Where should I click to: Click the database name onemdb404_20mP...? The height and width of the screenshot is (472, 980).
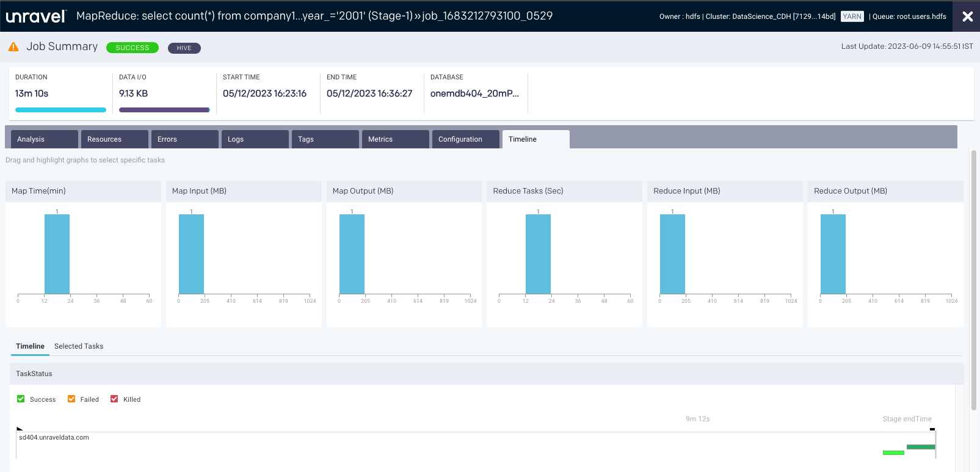coord(474,93)
